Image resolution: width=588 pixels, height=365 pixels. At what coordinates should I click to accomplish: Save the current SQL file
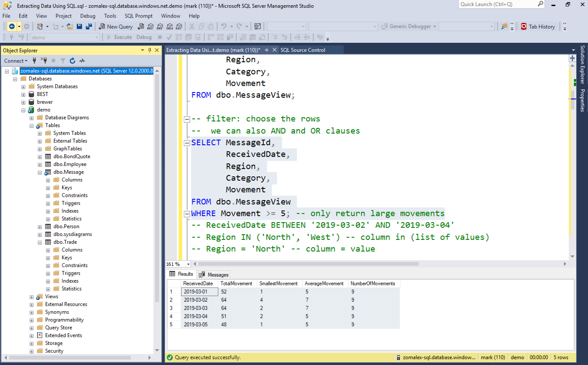point(79,27)
